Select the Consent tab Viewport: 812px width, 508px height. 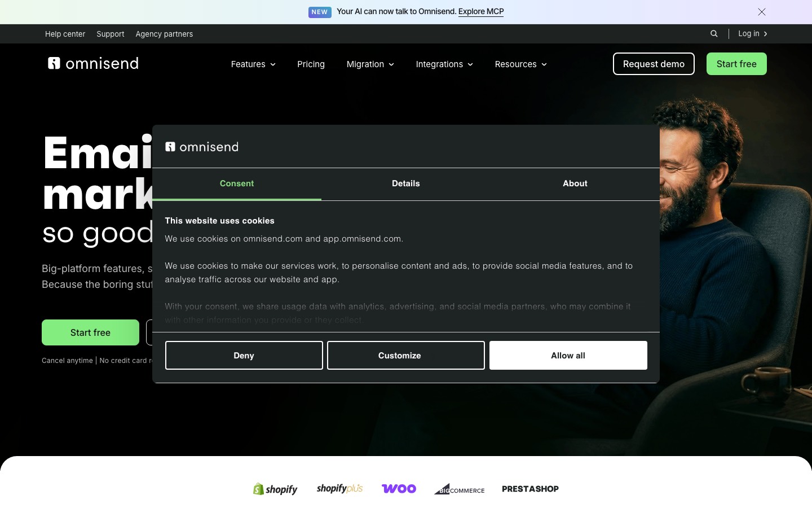(237, 184)
